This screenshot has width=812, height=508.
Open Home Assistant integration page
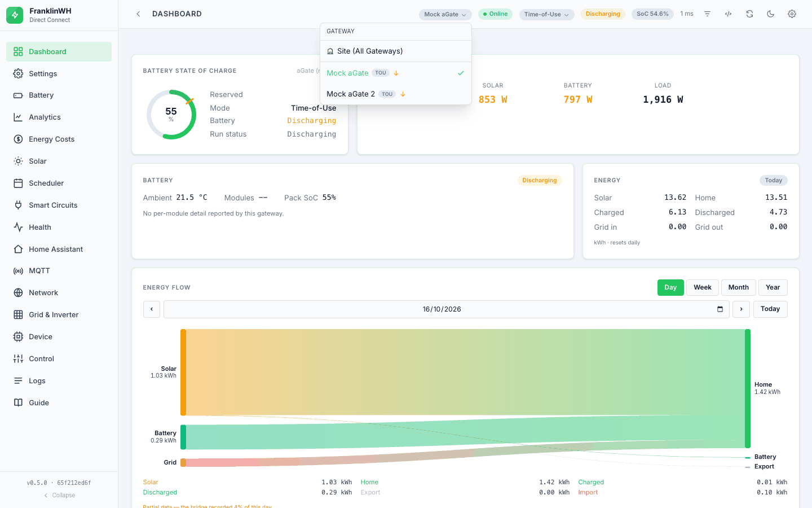[59, 249]
